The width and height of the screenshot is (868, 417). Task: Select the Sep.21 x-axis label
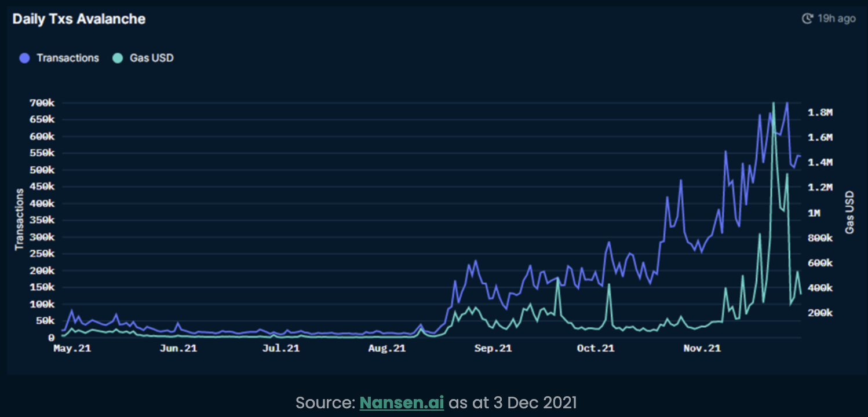point(493,348)
